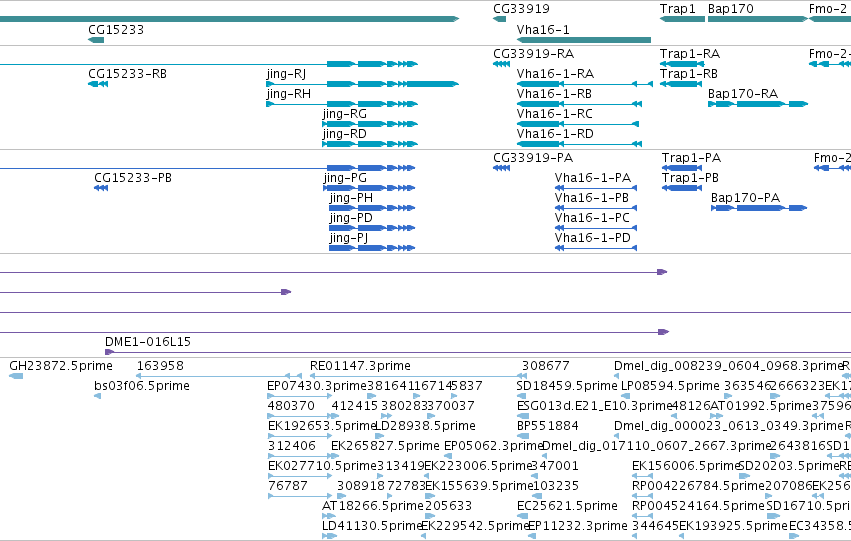Open the Trap1-RB transcript

[681, 84]
